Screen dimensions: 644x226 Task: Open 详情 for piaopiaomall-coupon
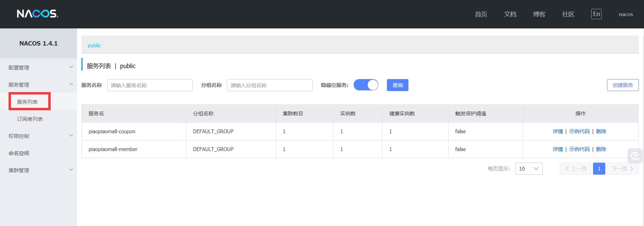tap(558, 131)
